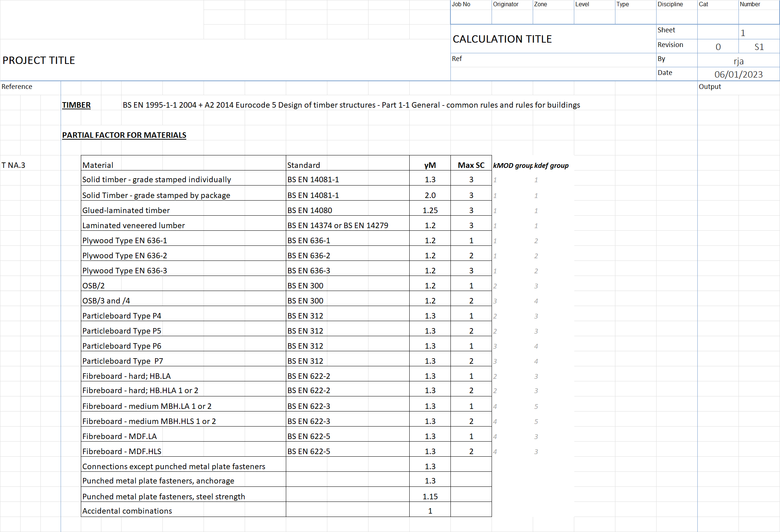Select the PROJECT TITLE cell
The width and height of the screenshot is (780, 532).
coord(225,60)
